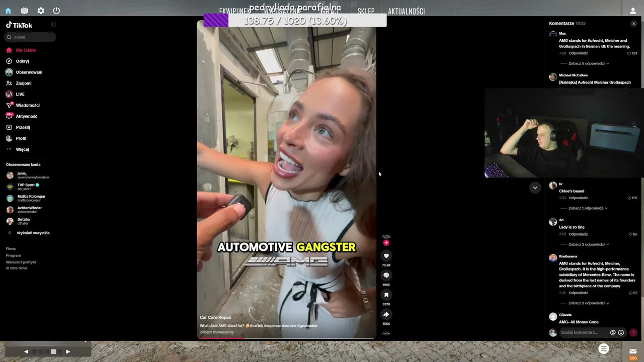Open the Car Care Repair creator name

click(x=215, y=318)
